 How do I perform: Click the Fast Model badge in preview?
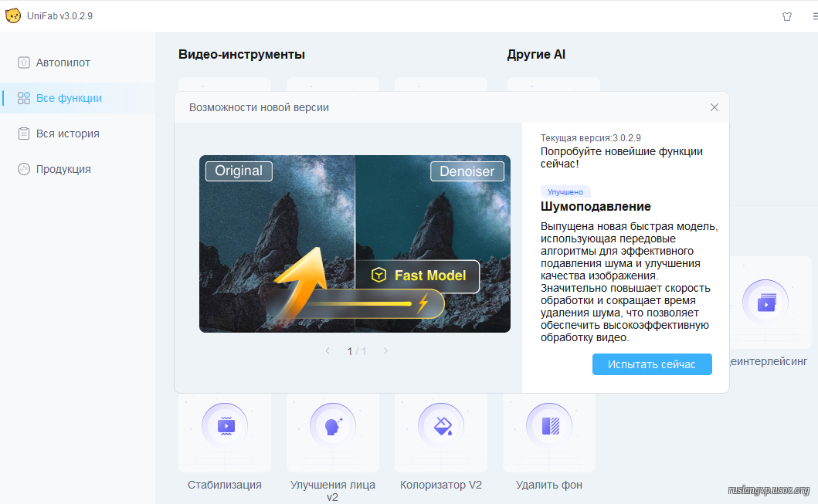pyautogui.click(x=418, y=276)
